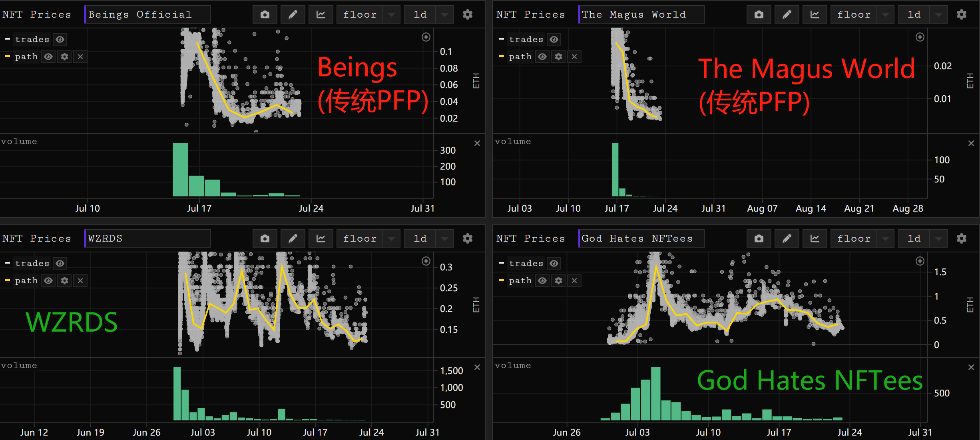Click the target icon atop The Magus World chart

tap(920, 37)
